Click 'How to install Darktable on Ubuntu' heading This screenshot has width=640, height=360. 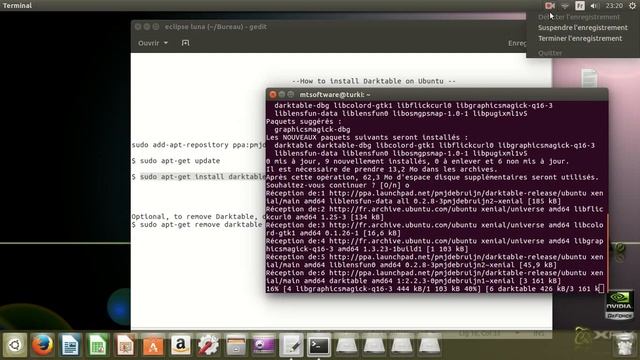373,81
